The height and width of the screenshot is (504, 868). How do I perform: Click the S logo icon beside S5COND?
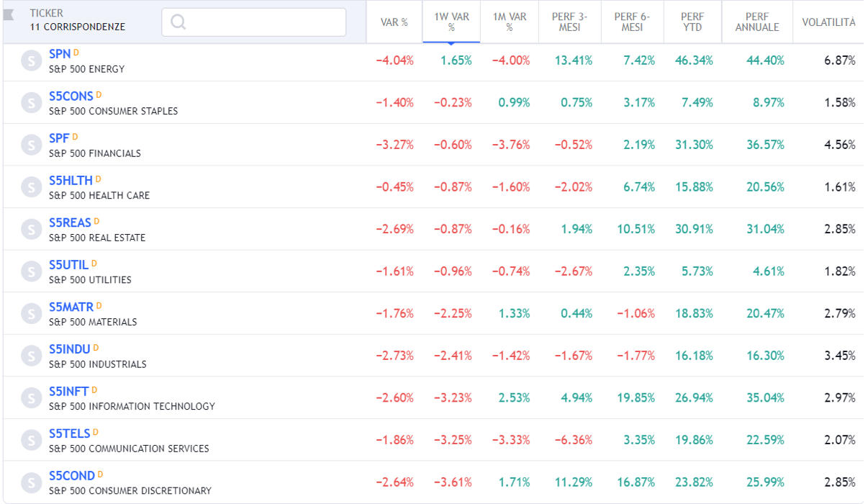31,482
